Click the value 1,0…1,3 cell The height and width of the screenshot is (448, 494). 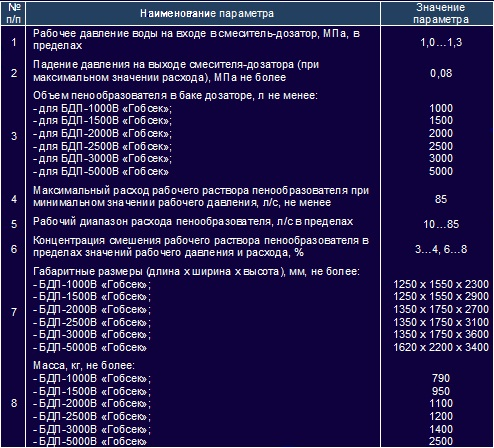(x=441, y=42)
